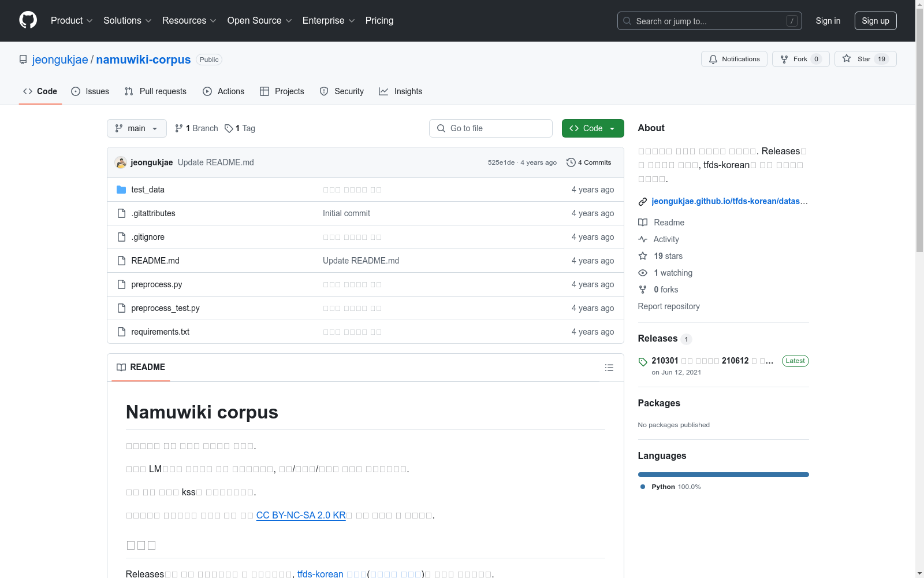This screenshot has width=924, height=578.
Task: Click the Python language bar
Action: click(724, 475)
